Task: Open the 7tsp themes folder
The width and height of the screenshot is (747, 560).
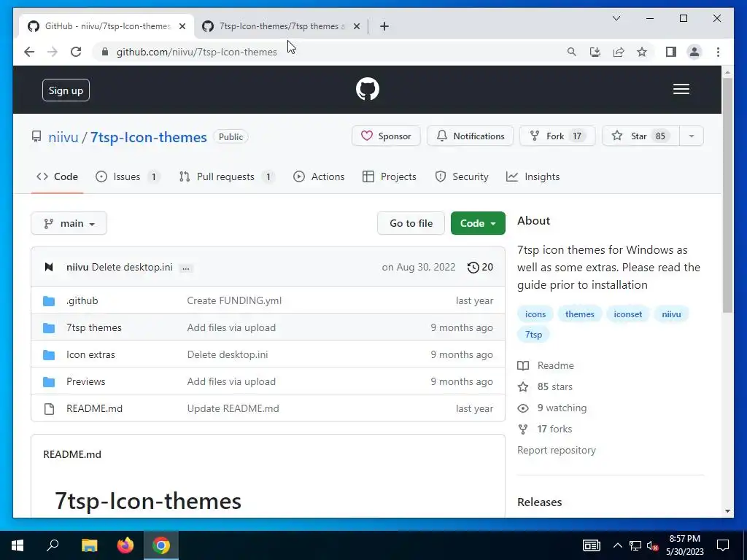Action: (94, 327)
